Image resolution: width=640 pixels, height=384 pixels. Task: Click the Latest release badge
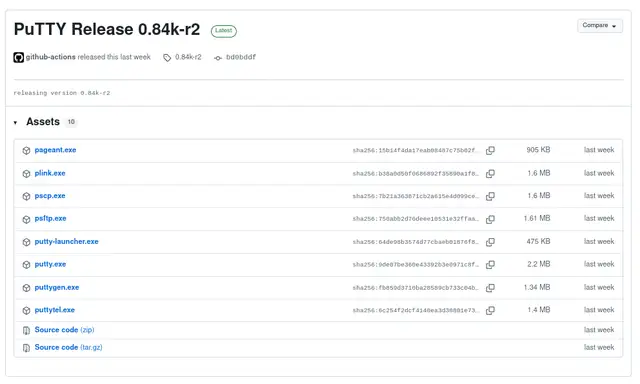click(x=224, y=31)
